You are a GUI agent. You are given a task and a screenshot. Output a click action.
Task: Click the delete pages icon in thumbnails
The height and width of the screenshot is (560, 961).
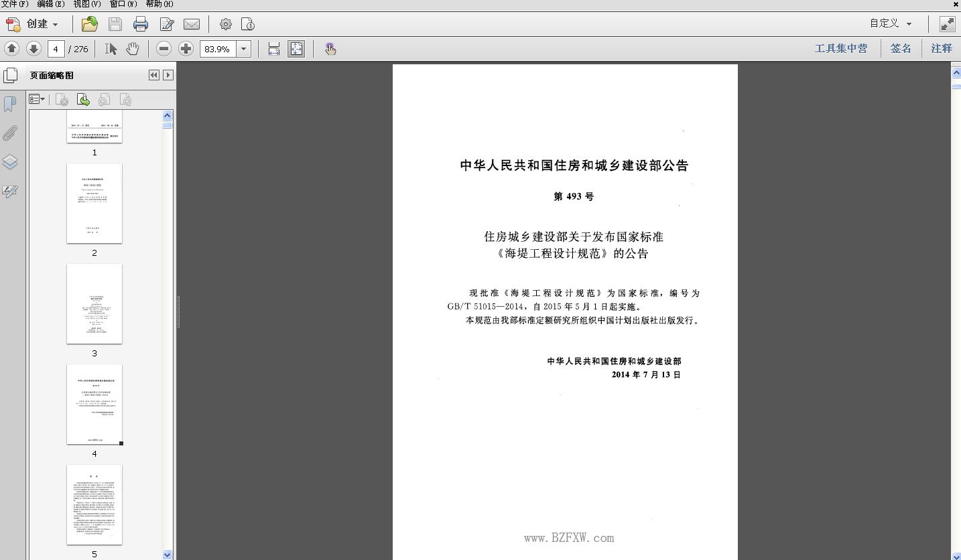(62, 100)
